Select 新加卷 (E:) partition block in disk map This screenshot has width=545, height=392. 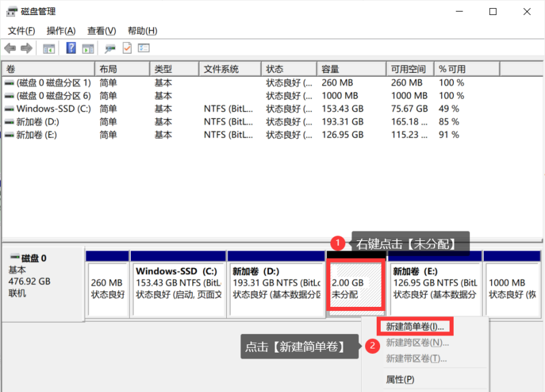click(x=435, y=284)
